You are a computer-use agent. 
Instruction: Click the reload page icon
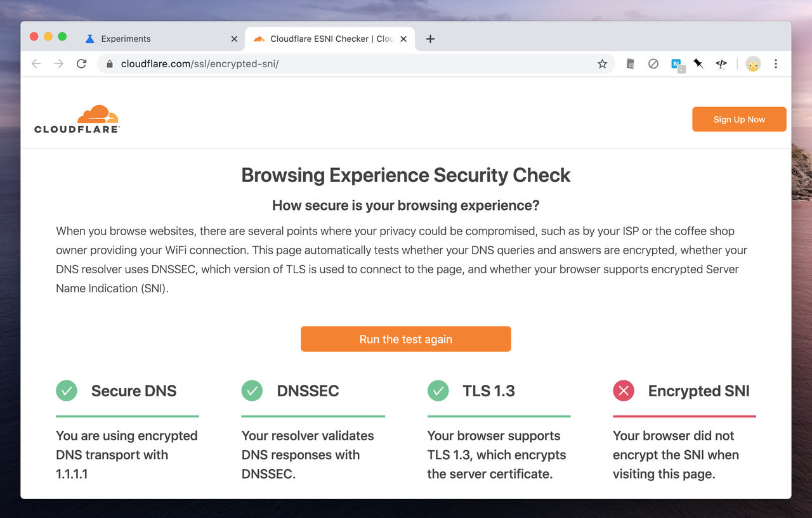(x=81, y=63)
